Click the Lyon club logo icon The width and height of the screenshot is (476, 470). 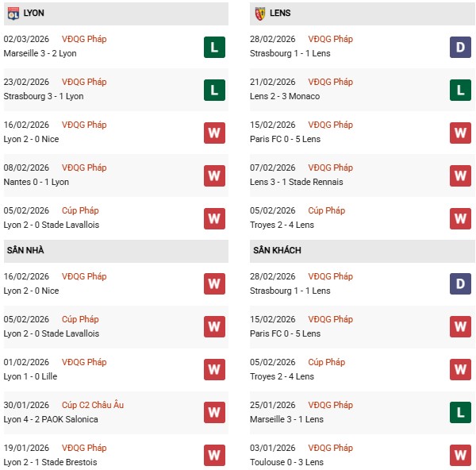[13, 13]
